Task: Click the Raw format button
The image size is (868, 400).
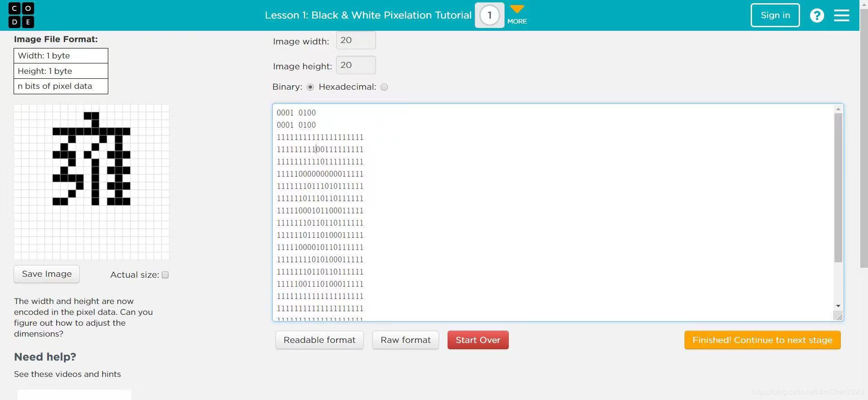Action: point(405,340)
